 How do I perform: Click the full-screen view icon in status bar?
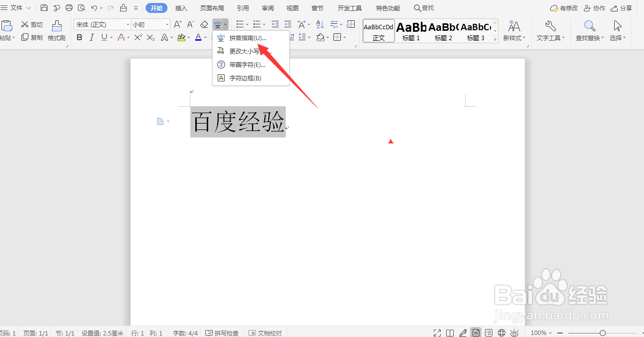tap(437, 333)
